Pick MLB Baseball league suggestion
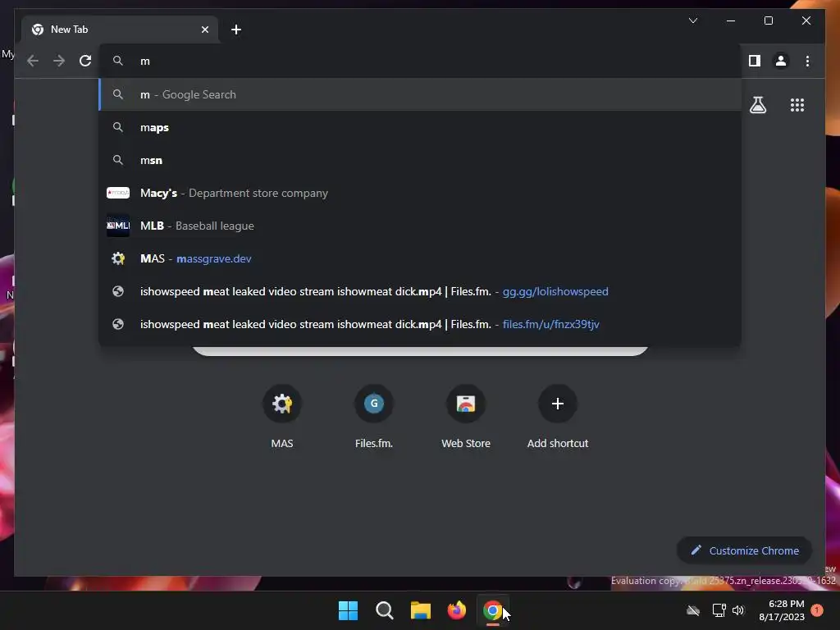Screen dimensions: 840x630 [420, 226]
